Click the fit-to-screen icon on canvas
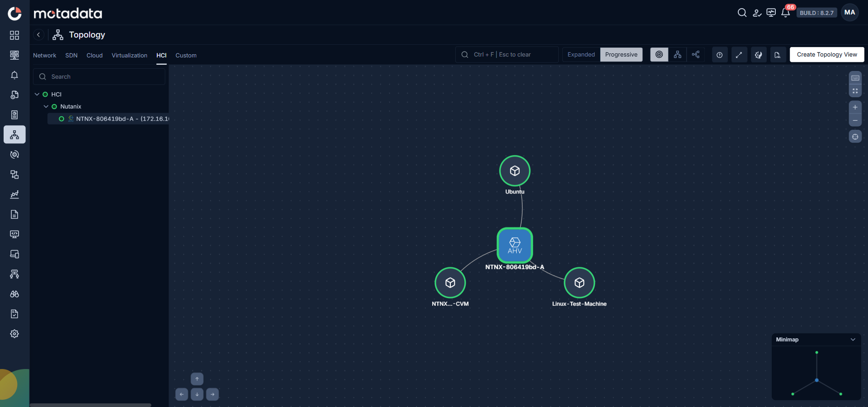Viewport: 868px width, 407px height. [855, 91]
